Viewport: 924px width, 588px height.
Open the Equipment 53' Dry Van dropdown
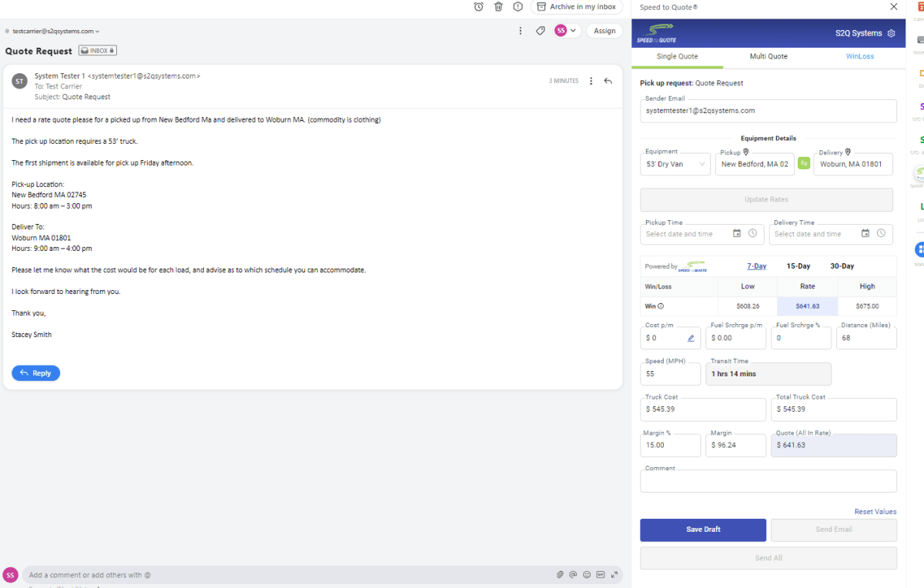coord(675,164)
